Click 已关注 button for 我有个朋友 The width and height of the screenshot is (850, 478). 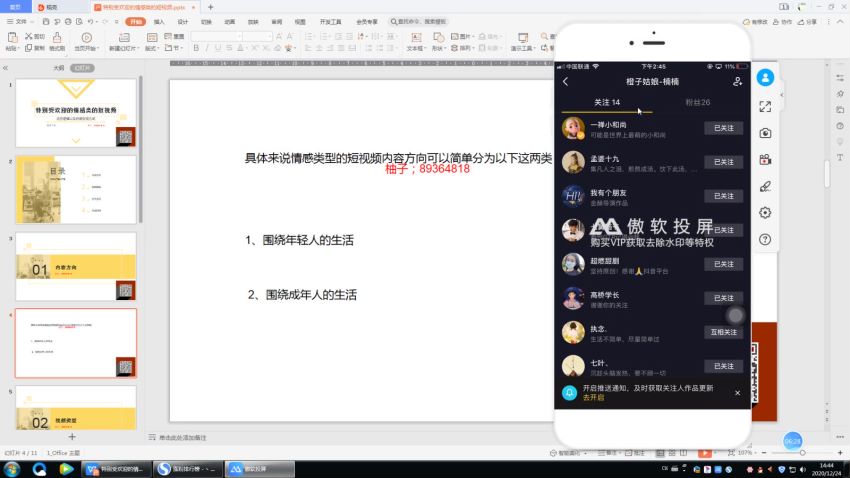pos(723,196)
